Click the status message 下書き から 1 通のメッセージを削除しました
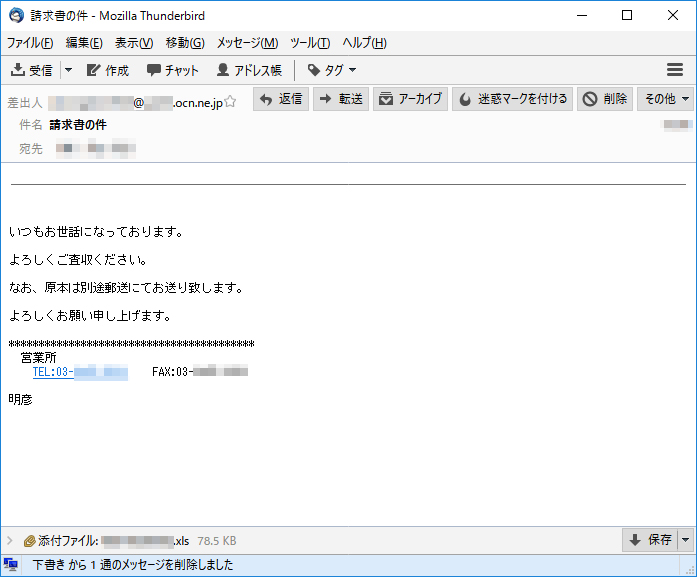This screenshot has width=697, height=577. pos(133,565)
